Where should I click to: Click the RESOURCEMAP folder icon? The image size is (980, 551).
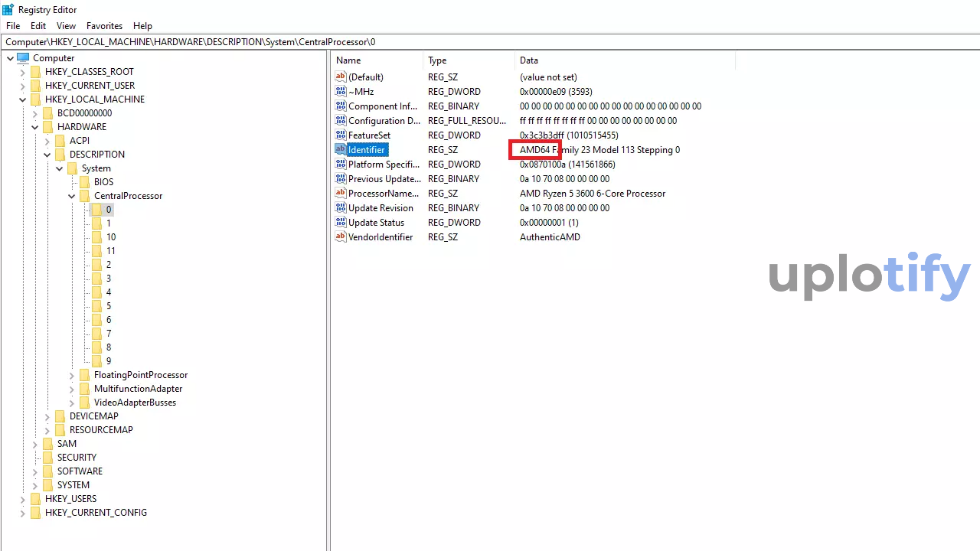60,430
